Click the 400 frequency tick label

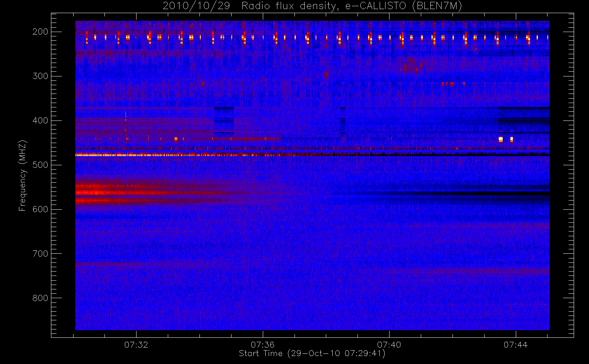[40, 120]
